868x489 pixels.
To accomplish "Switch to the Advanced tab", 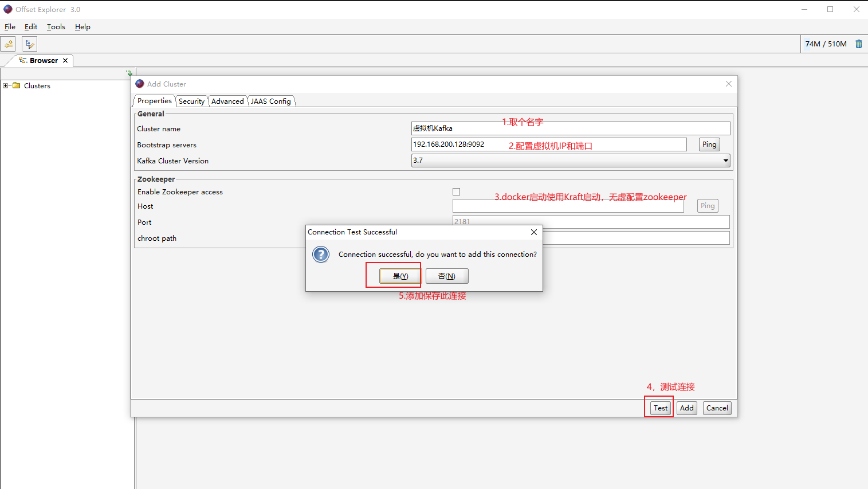I will click(x=227, y=101).
